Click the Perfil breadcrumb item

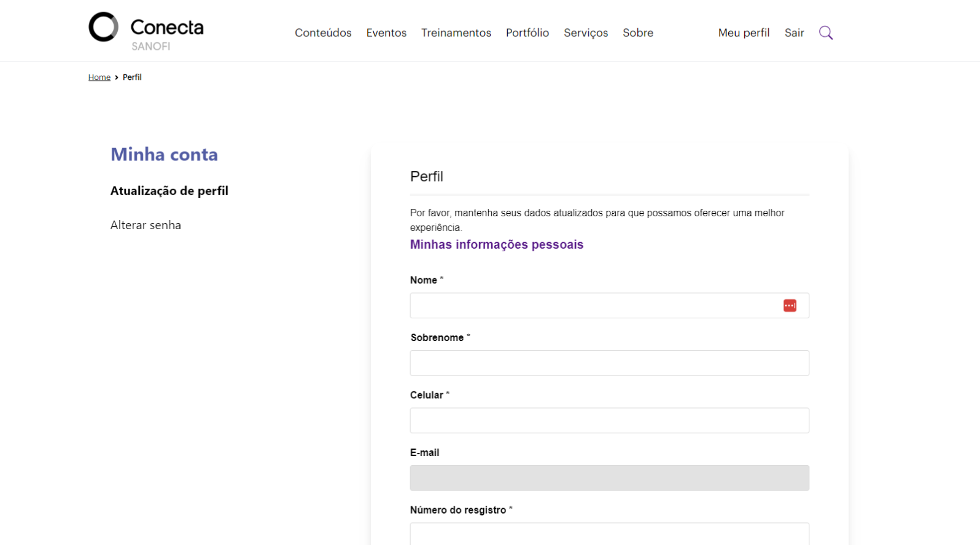click(132, 77)
